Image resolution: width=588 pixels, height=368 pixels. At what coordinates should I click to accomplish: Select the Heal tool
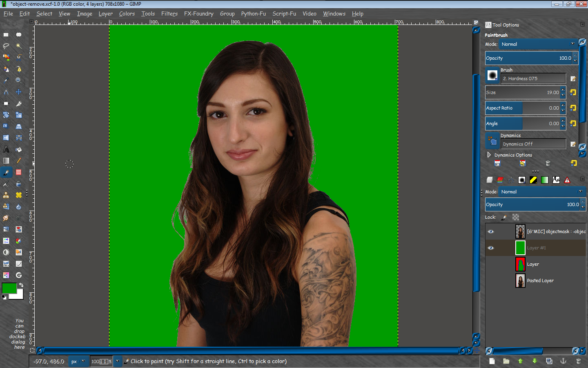(x=19, y=195)
